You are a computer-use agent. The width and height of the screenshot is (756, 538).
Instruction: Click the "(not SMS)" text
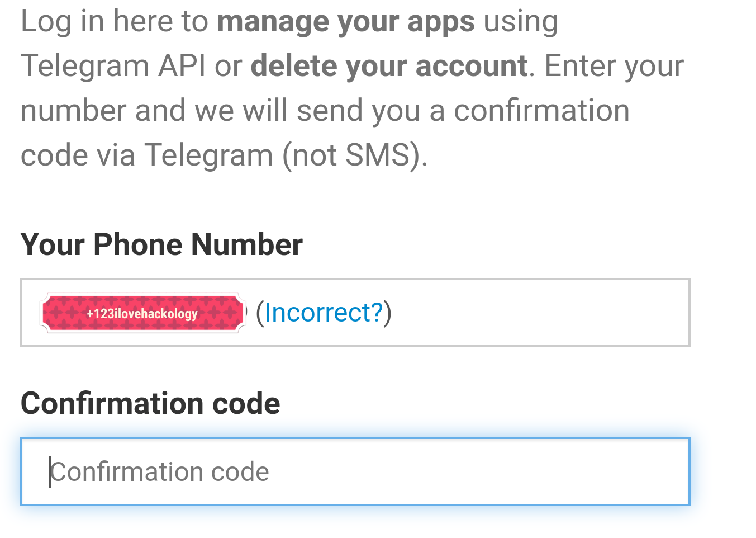point(355,155)
